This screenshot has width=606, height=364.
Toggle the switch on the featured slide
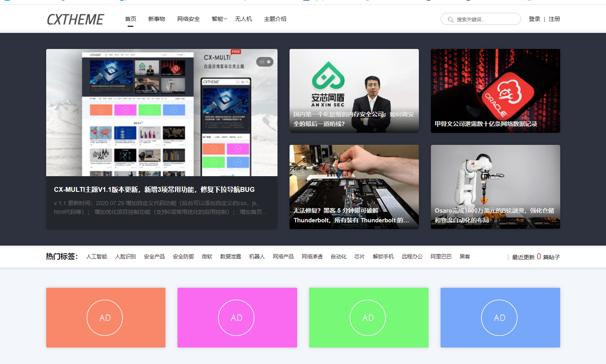point(265,62)
